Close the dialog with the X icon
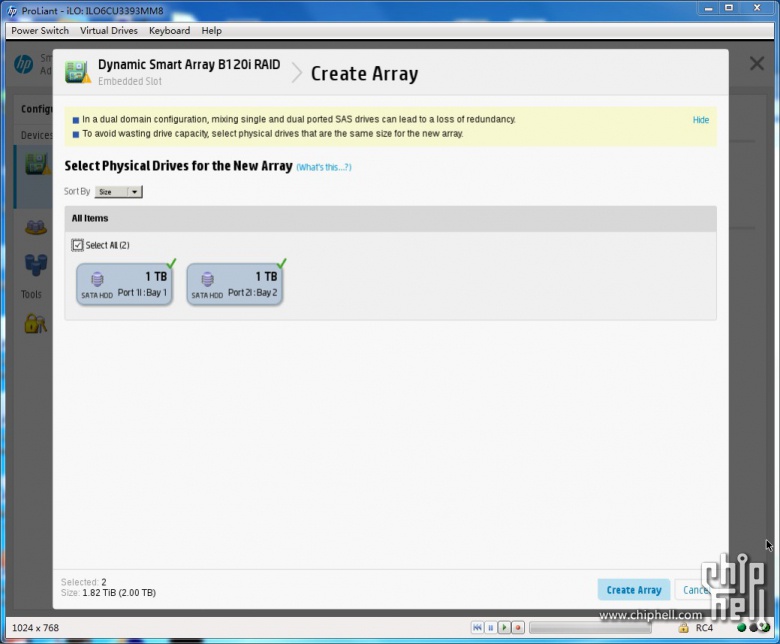 point(757,63)
